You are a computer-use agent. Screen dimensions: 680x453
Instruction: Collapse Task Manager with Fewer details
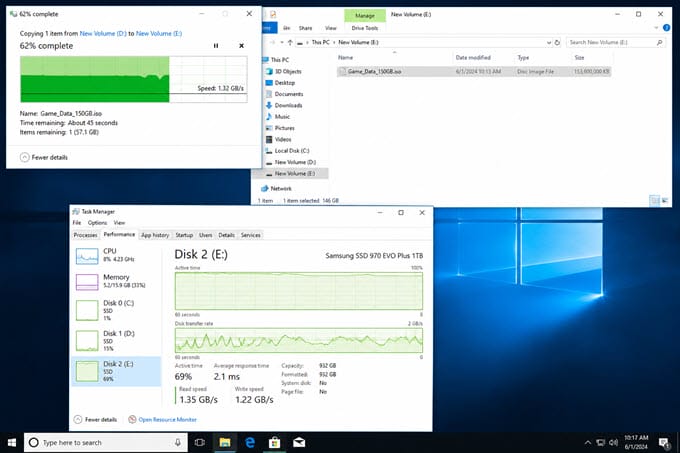pos(95,420)
